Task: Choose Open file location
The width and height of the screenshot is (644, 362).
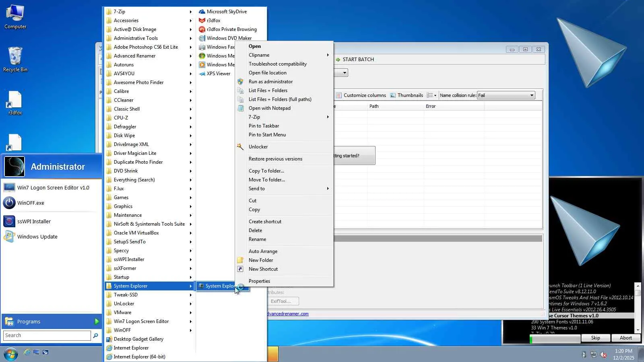Action: pyautogui.click(x=284, y=73)
